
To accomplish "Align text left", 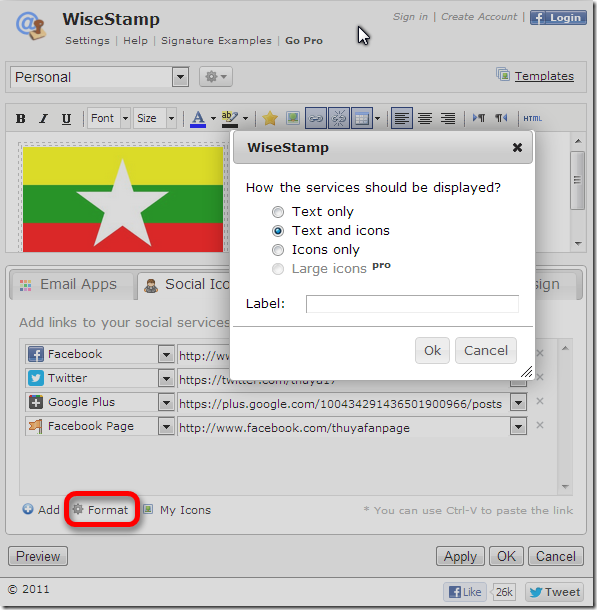I will coord(402,118).
